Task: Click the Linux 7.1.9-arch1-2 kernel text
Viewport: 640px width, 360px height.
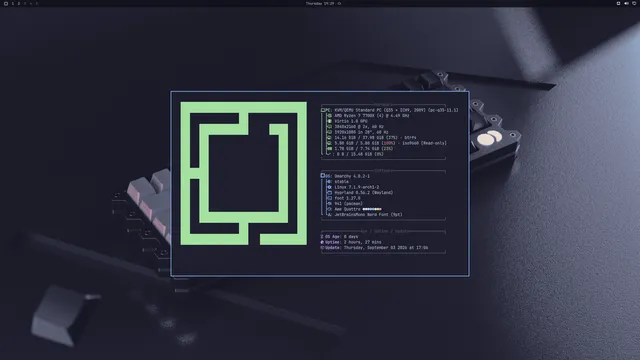Action: pyautogui.click(x=356, y=187)
